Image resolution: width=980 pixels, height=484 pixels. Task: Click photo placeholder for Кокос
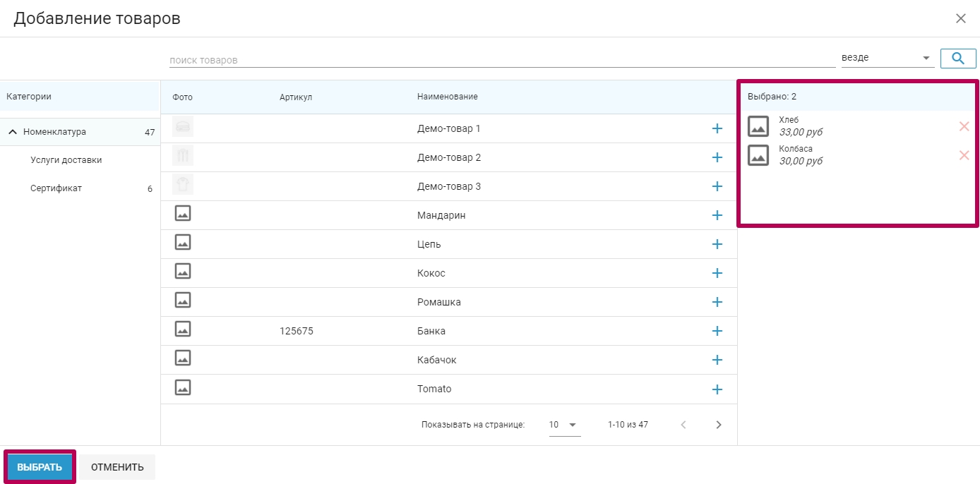pyautogui.click(x=183, y=271)
